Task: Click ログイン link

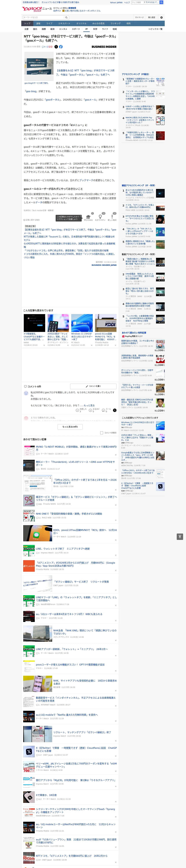Action: tap(57, 11)
